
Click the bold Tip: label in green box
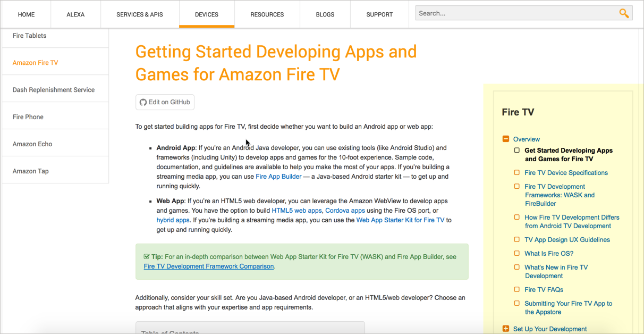pos(157,257)
